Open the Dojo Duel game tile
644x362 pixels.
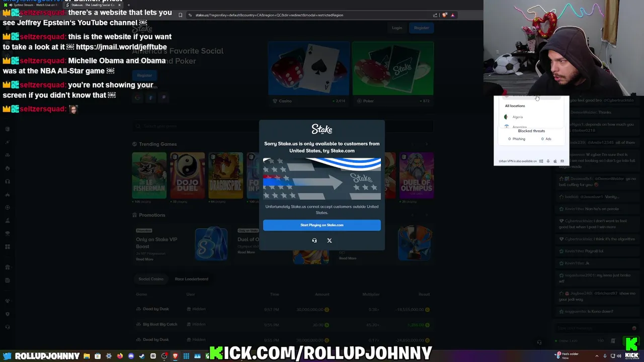click(x=187, y=175)
